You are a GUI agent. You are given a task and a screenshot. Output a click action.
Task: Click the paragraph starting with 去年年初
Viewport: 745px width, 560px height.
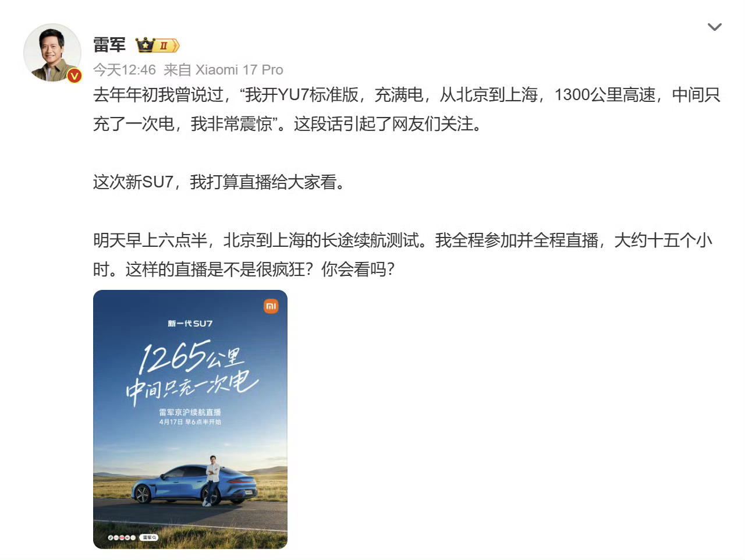[407, 109]
